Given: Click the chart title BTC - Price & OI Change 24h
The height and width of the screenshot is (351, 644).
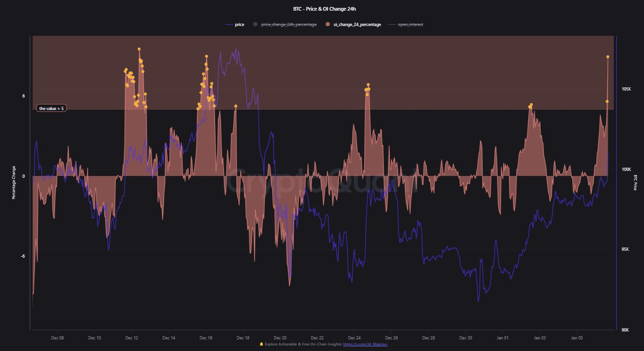Looking at the screenshot, I should coord(322,9).
